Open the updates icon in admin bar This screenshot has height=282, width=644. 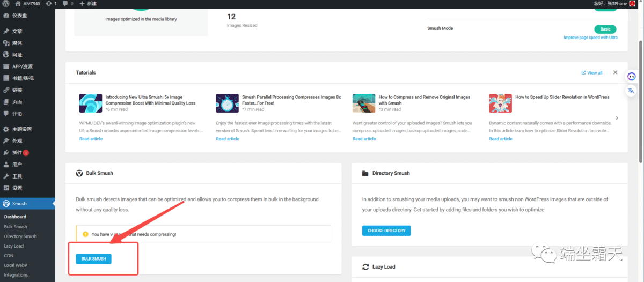[51, 4]
